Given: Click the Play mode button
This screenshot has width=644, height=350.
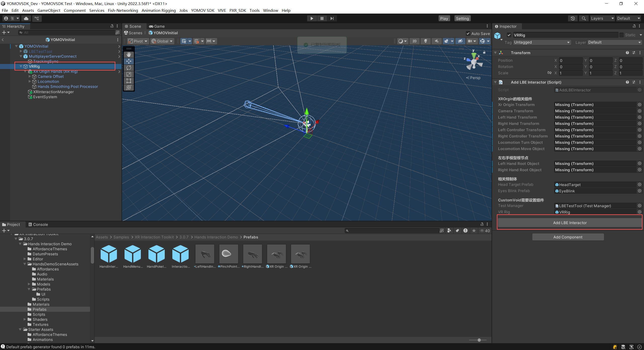Looking at the screenshot, I should pos(312,18).
